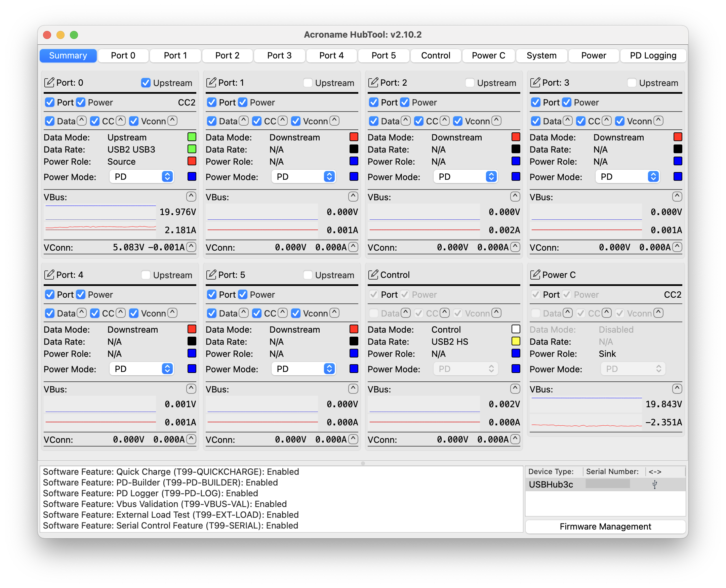726x588 pixels.
Task: Switch to the Port 5 tab
Action: point(384,55)
